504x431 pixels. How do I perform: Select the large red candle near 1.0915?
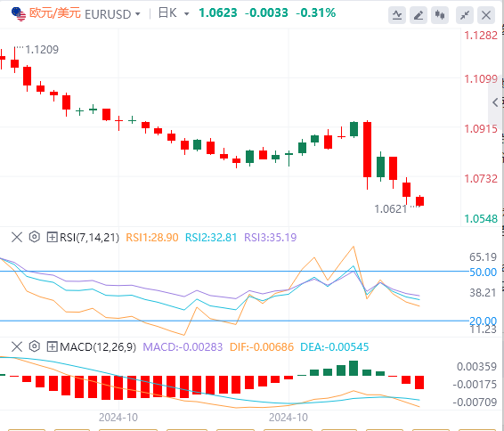click(x=368, y=150)
